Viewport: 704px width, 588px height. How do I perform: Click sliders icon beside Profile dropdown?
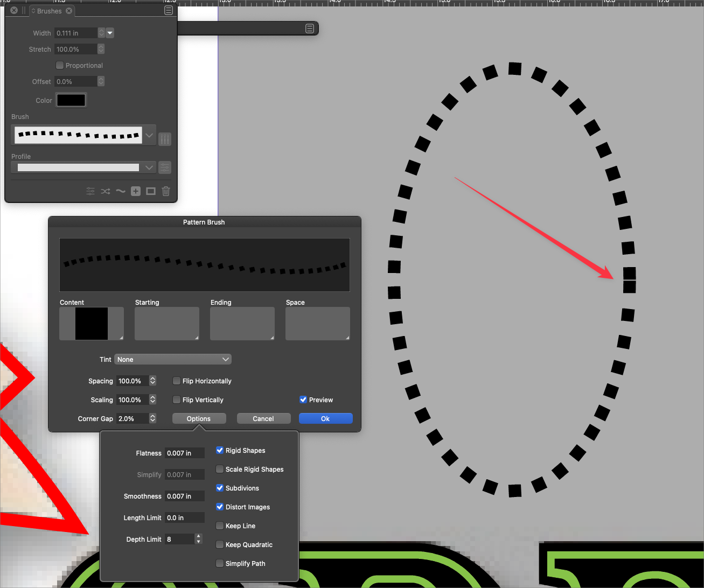click(x=165, y=167)
